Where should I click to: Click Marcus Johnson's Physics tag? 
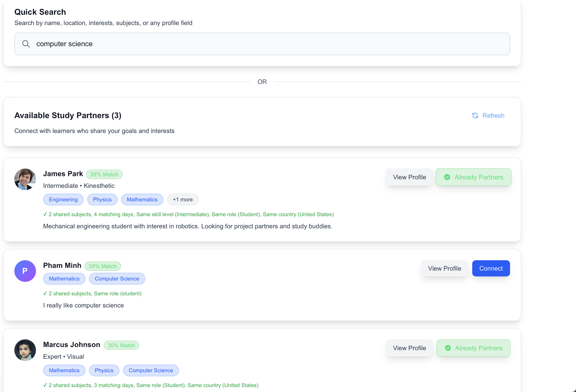click(x=104, y=370)
